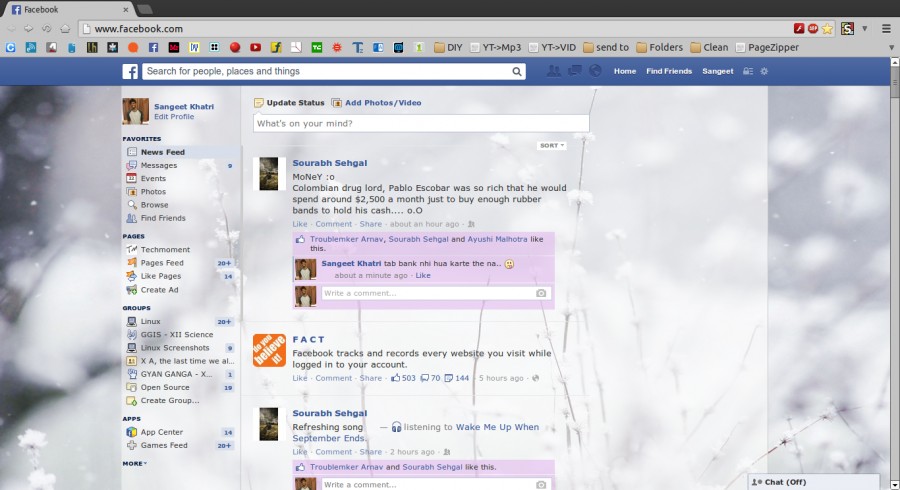Click the bookmark star in the address bar

827,29
